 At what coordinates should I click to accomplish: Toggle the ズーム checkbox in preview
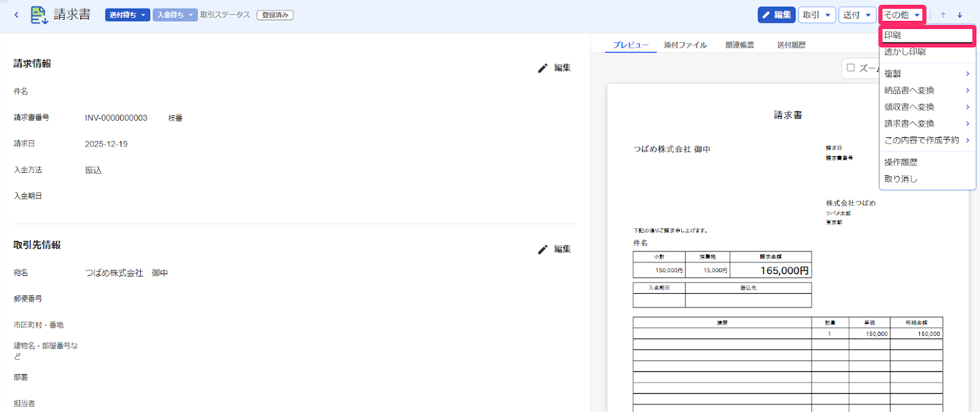(x=851, y=67)
